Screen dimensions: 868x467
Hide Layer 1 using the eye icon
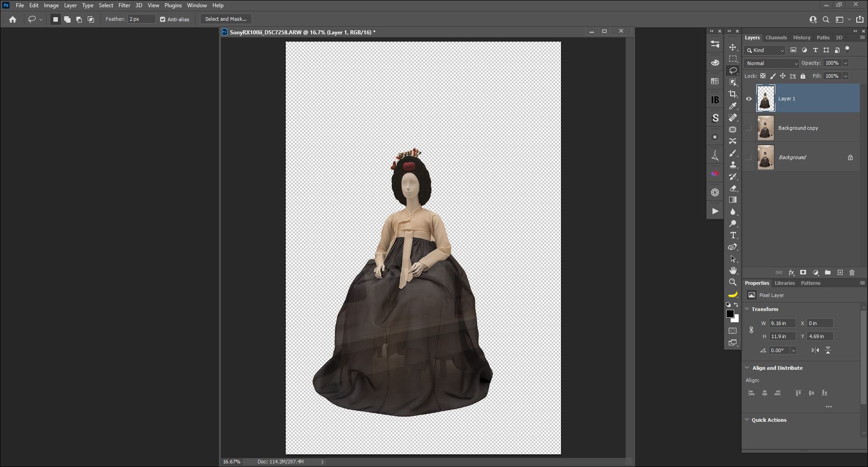pyautogui.click(x=749, y=99)
